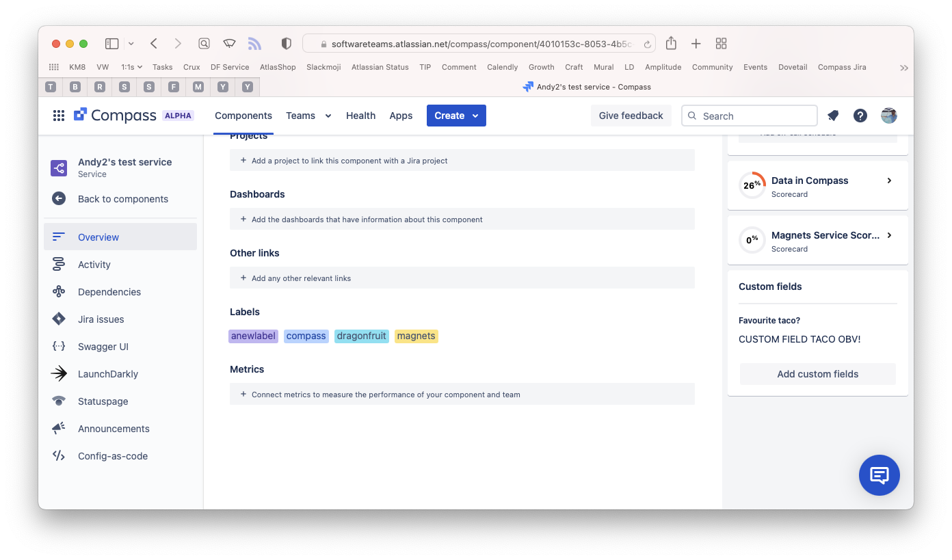Viewport: 952px width, 560px height.
Task: Open the Health navigation tab
Action: coord(360,116)
